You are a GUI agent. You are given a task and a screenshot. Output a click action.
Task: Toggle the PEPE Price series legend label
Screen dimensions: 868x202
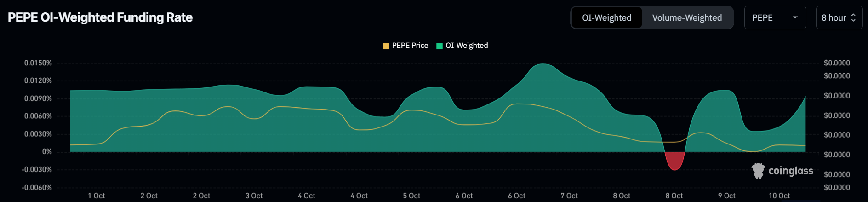click(410, 46)
